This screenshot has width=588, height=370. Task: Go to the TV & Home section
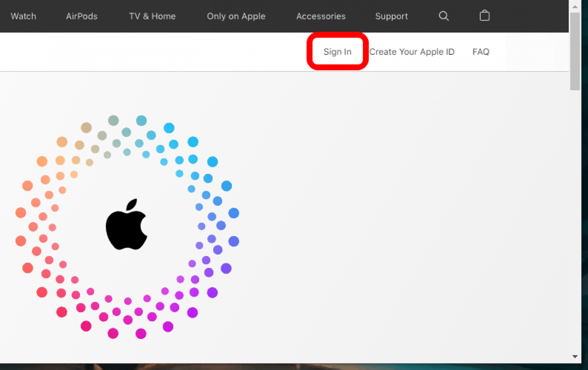tap(152, 16)
